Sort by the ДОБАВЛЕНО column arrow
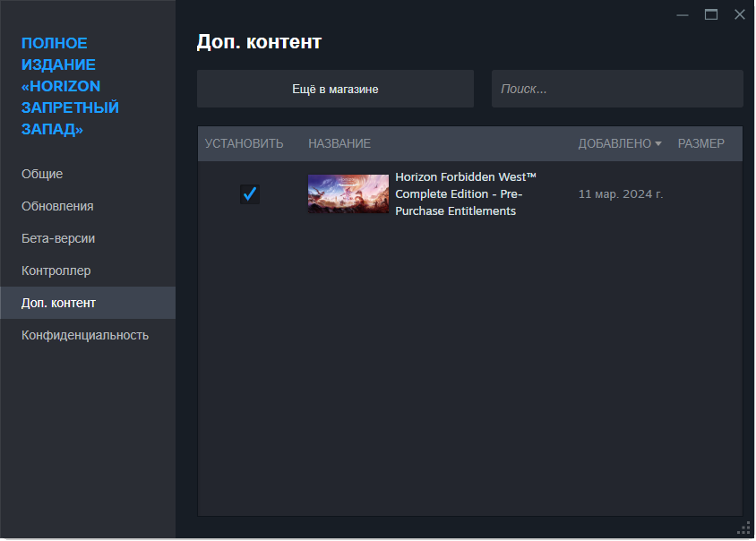756x541 pixels. (x=658, y=143)
